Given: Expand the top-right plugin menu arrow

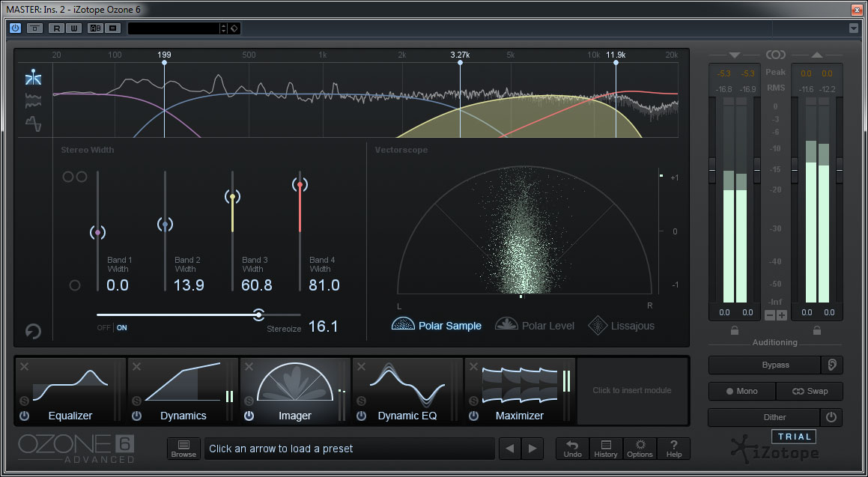Looking at the screenshot, I should tap(854, 28).
